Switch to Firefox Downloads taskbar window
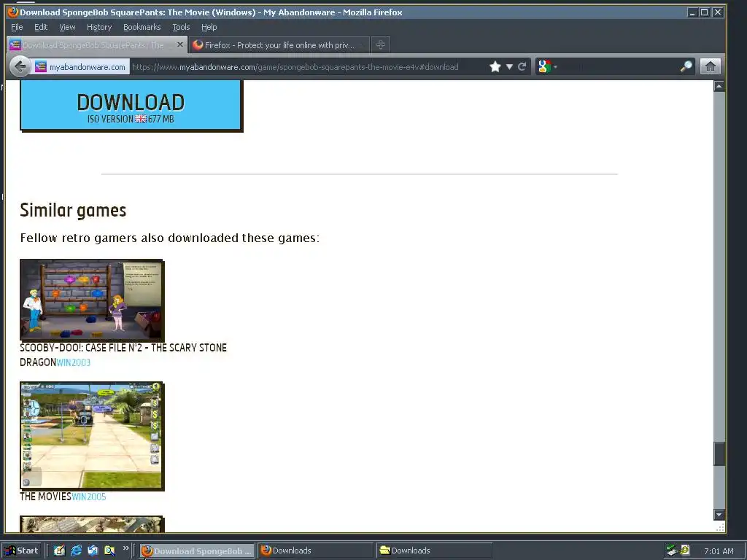 [317, 551]
